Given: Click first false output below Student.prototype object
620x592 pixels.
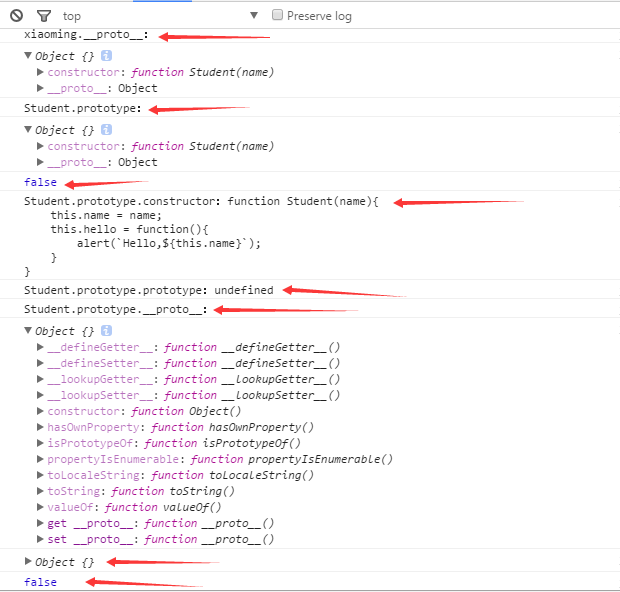Looking at the screenshot, I should click(40, 182).
